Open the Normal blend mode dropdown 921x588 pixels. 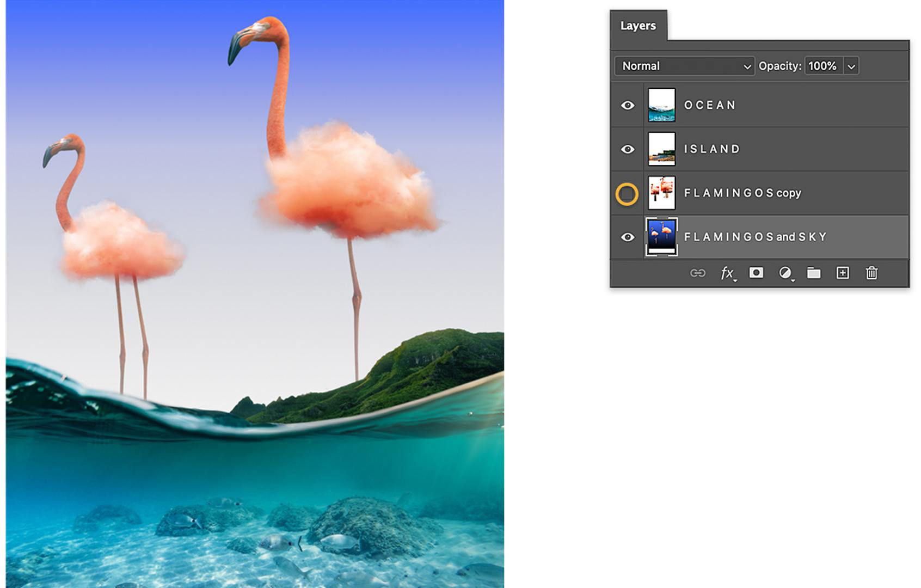coord(684,66)
